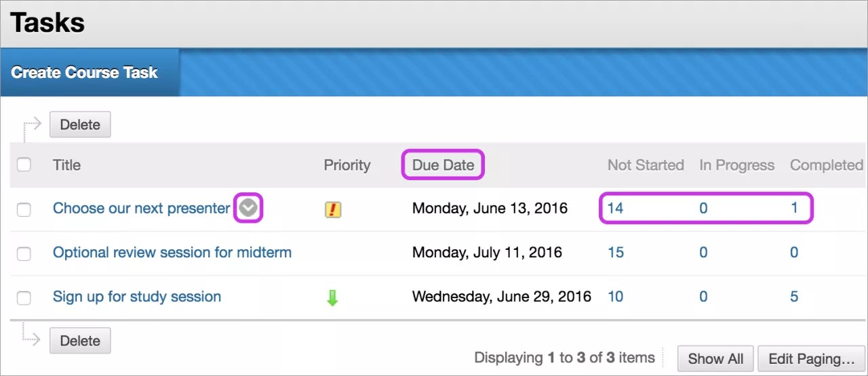Image resolution: width=868 pixels, height=376 pixels.
Task: Click the Show All button
Action: [x=715, y=358]
